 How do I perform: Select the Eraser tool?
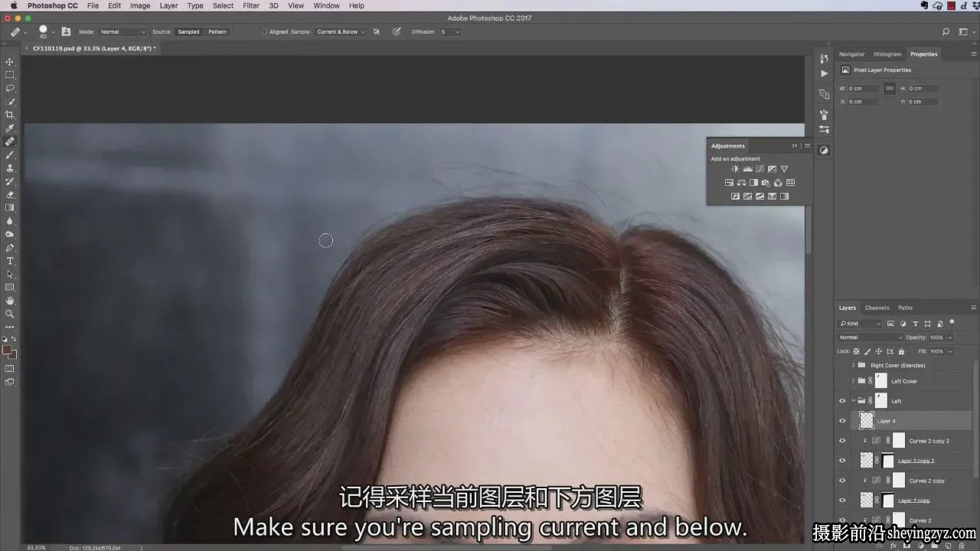coord(10,194)
